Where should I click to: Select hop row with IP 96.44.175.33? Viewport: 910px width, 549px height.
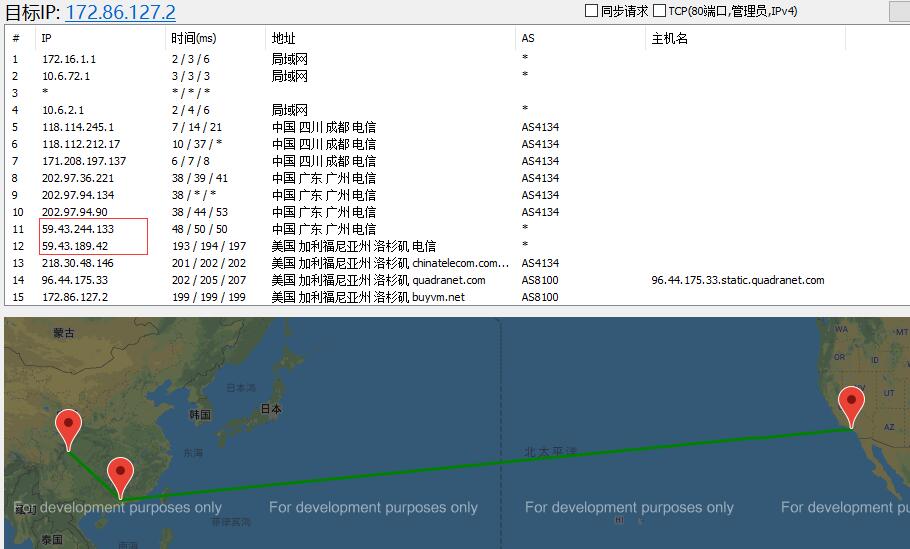[x=457, y=280]
